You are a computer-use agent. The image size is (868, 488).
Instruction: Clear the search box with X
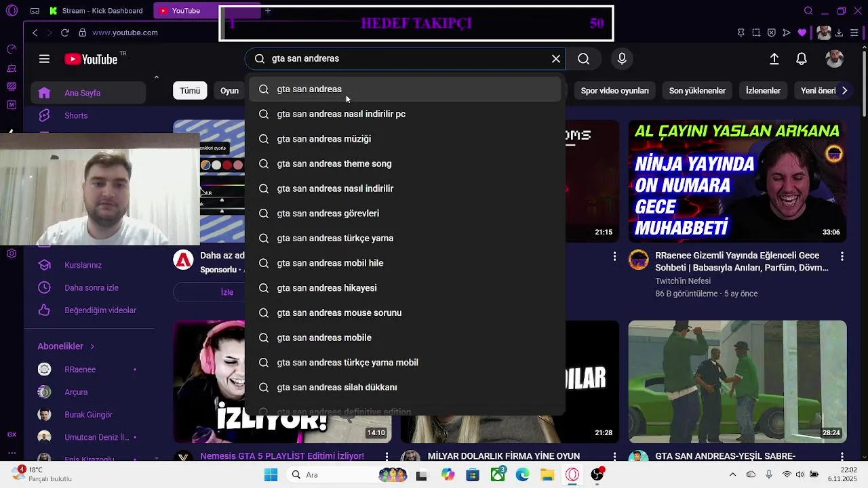pos(556,59)
